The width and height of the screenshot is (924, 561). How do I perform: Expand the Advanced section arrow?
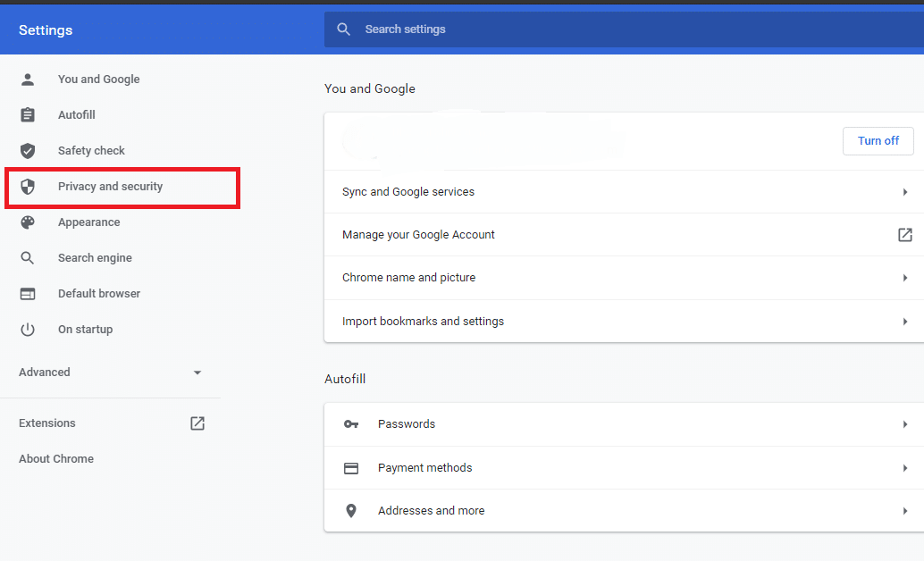click(197, 373)
